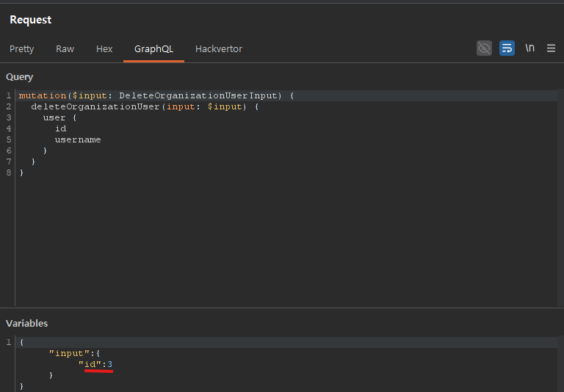Click the Query section header
The height and width of the screenshot is (392, 564).
click(x=20, y=77)
